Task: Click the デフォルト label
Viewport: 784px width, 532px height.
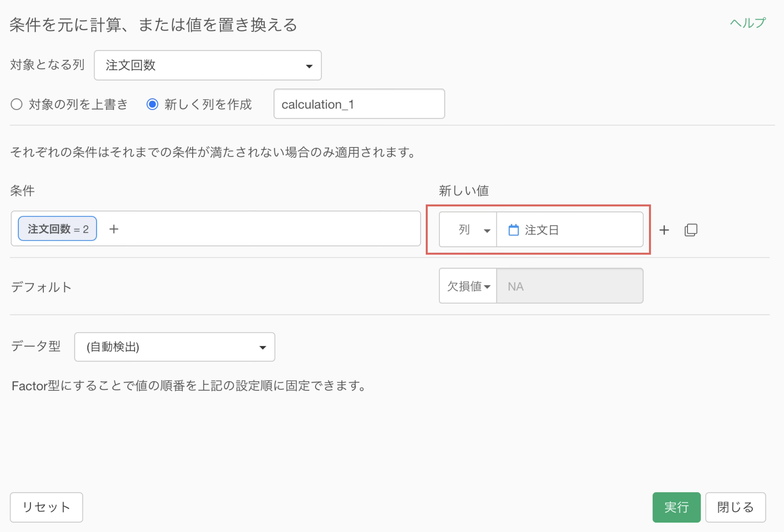Action: point(41,287)
